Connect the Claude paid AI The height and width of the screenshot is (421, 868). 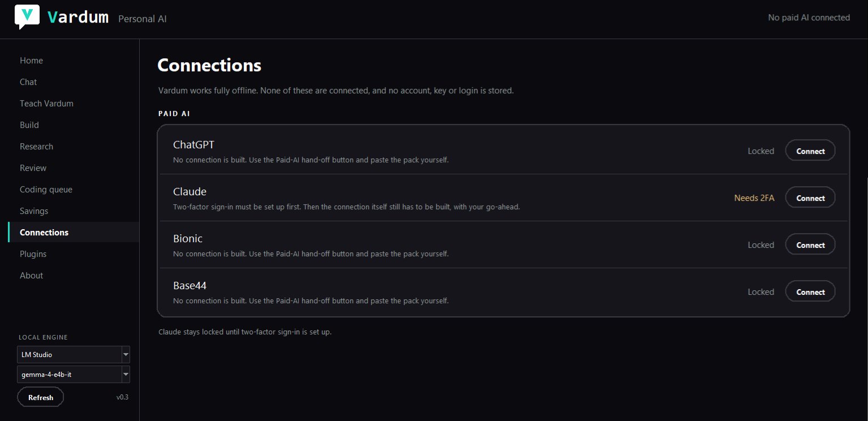pyautogui.click(x=810, y=198)
